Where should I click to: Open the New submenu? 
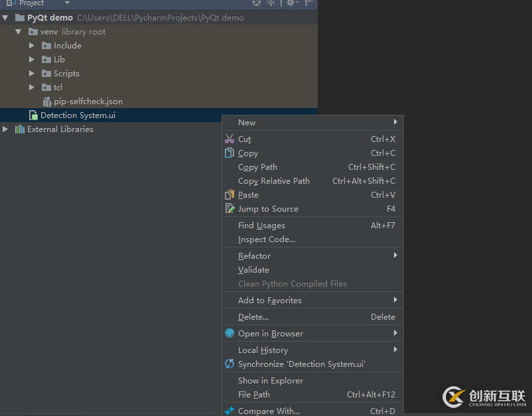[312, 123]
